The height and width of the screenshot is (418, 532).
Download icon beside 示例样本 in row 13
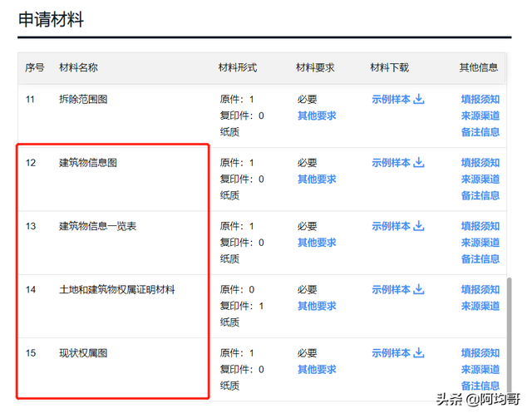coord(419,226)
